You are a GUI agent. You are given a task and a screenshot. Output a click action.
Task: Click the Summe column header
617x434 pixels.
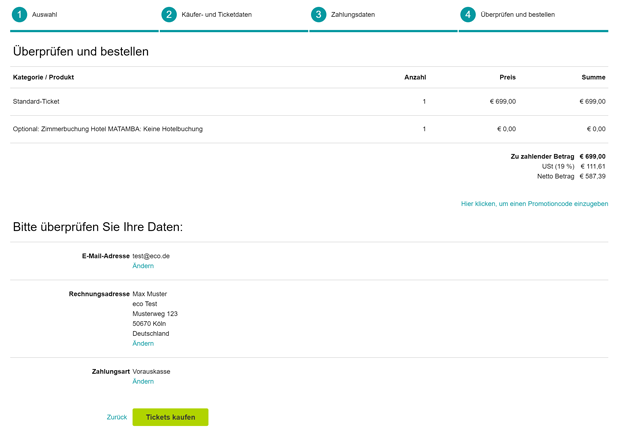pos(593,77)
